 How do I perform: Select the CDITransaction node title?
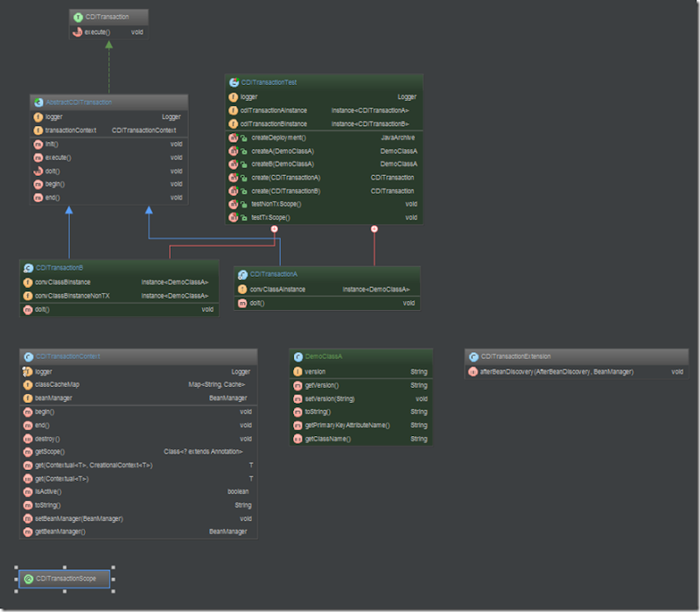[107, 17]
